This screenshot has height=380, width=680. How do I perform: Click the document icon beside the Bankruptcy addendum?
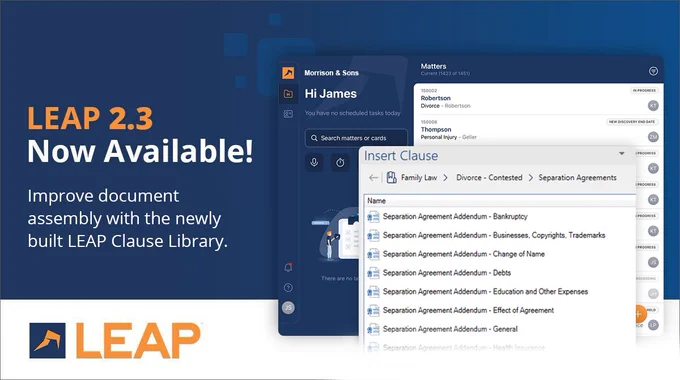(x=373, y=216)
